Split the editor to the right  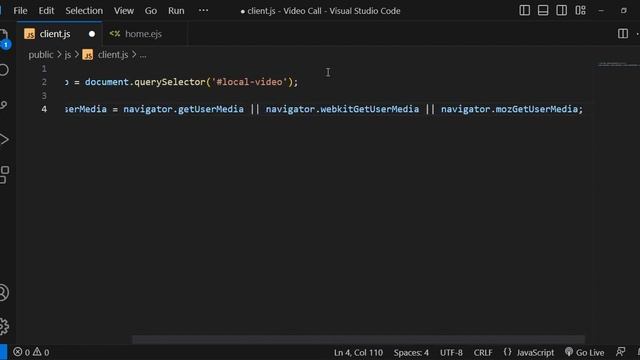(x=622, y=33)
